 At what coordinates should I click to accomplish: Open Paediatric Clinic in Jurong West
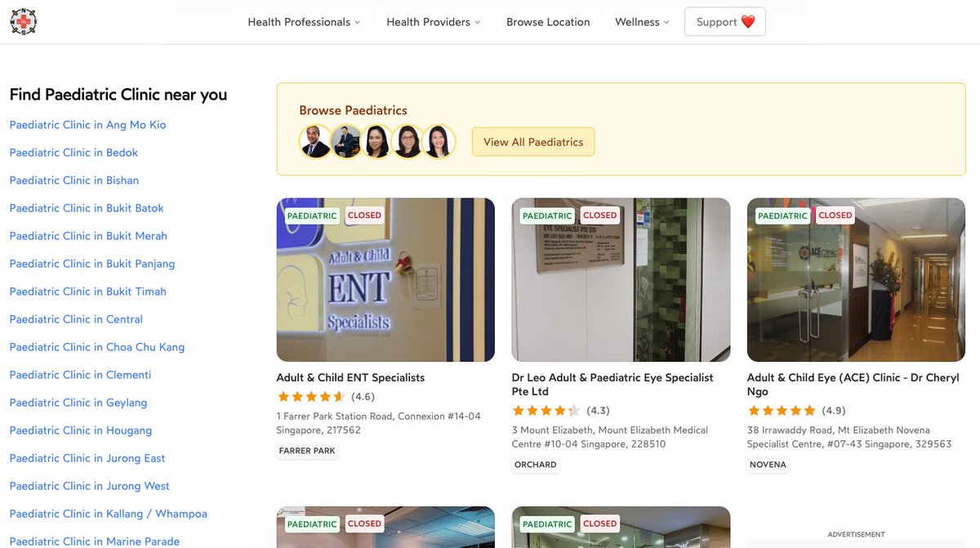click(x=90, y=486)
